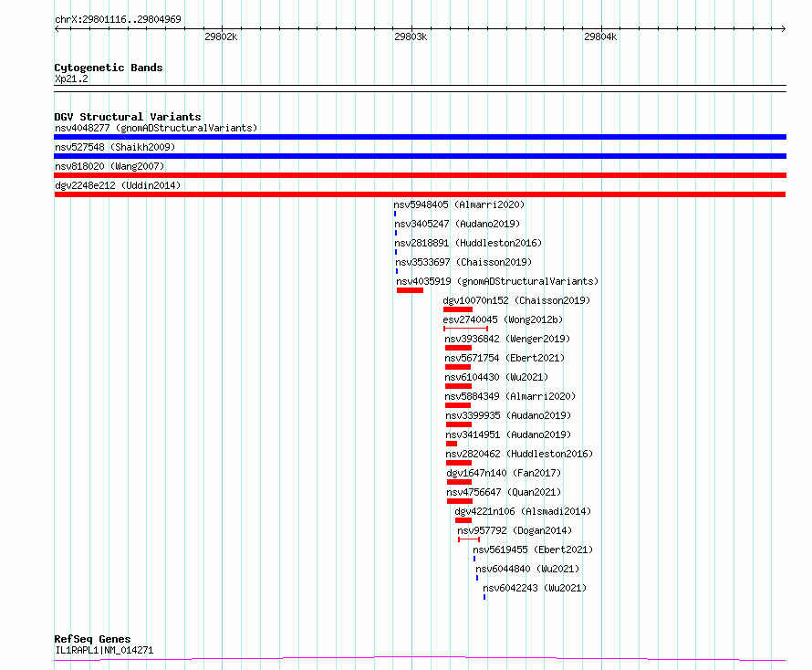
Task: Click the 29802k ruler position
Action: click(x=221, y=37)
